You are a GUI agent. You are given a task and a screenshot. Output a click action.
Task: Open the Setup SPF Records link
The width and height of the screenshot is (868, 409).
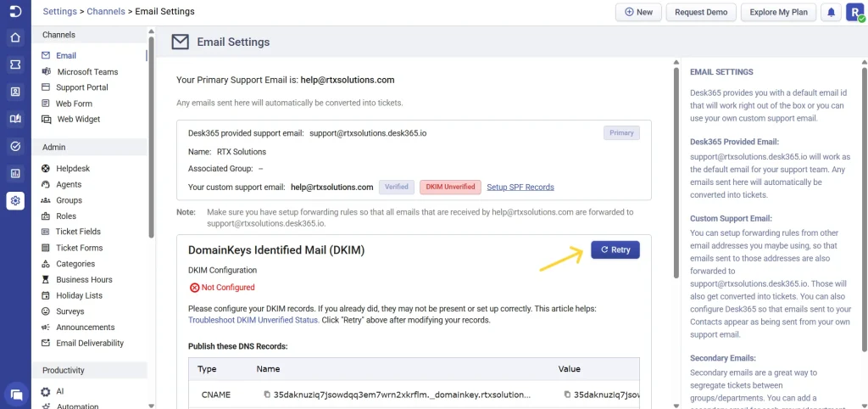520,188
